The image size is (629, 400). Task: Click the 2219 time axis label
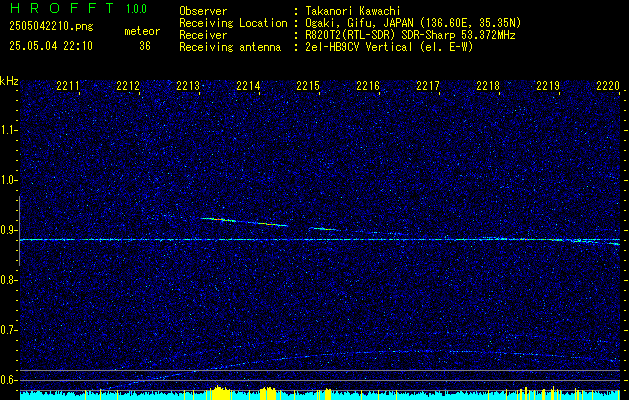[548, 86]
